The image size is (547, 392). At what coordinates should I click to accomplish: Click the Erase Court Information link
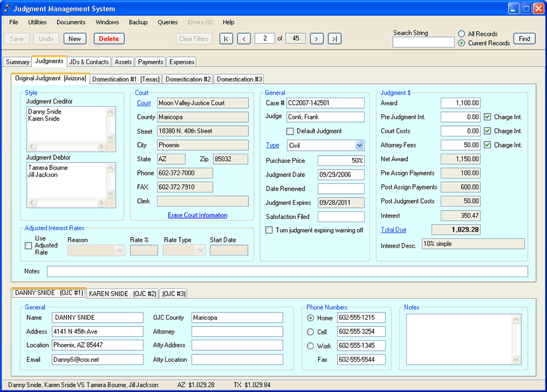tap(197, 215)
